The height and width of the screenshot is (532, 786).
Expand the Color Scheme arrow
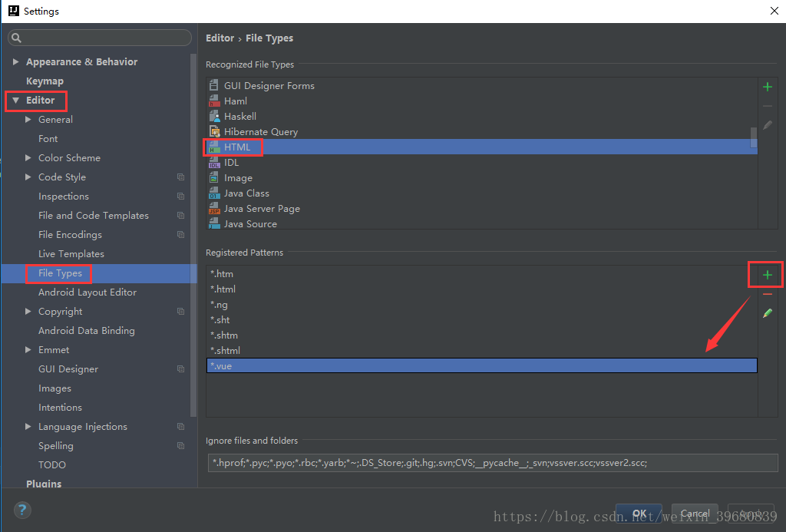pos(28,157)
